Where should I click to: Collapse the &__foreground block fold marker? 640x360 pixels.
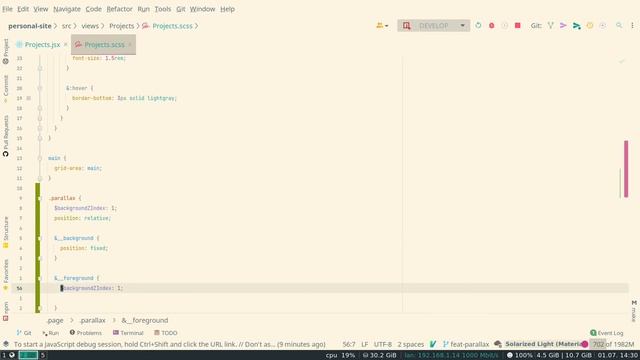[40, 278]
